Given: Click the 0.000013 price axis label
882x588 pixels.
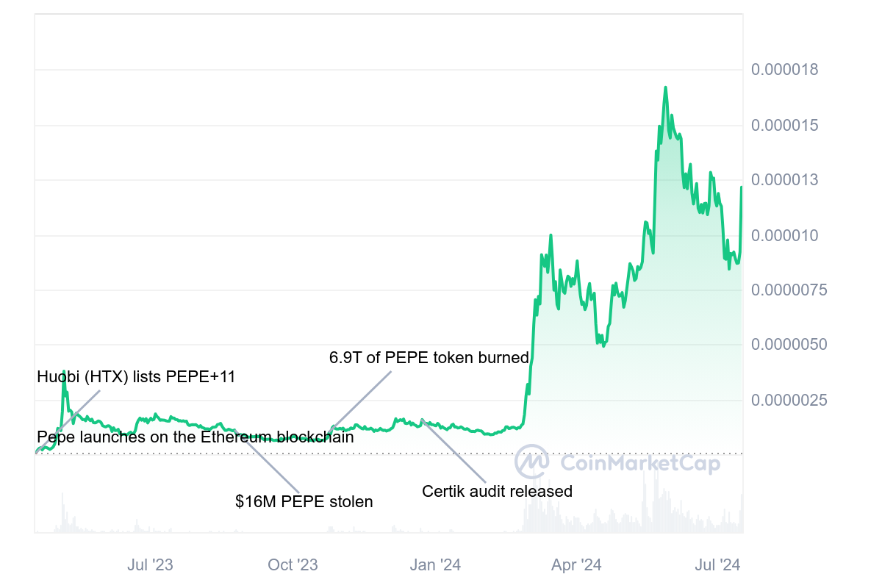Looking at the screenshot, I should tap(784, 180).
